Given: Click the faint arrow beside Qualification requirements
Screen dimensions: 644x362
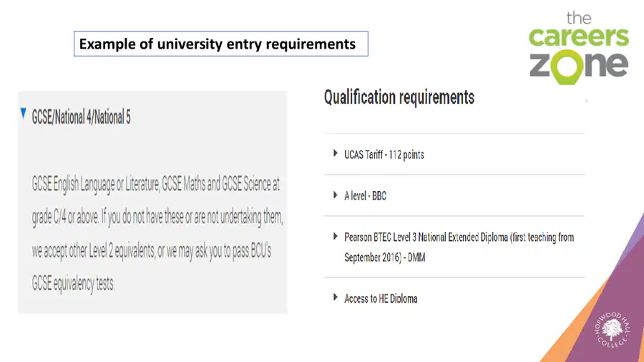Looking at the screenshot, I should click(587, 101).
